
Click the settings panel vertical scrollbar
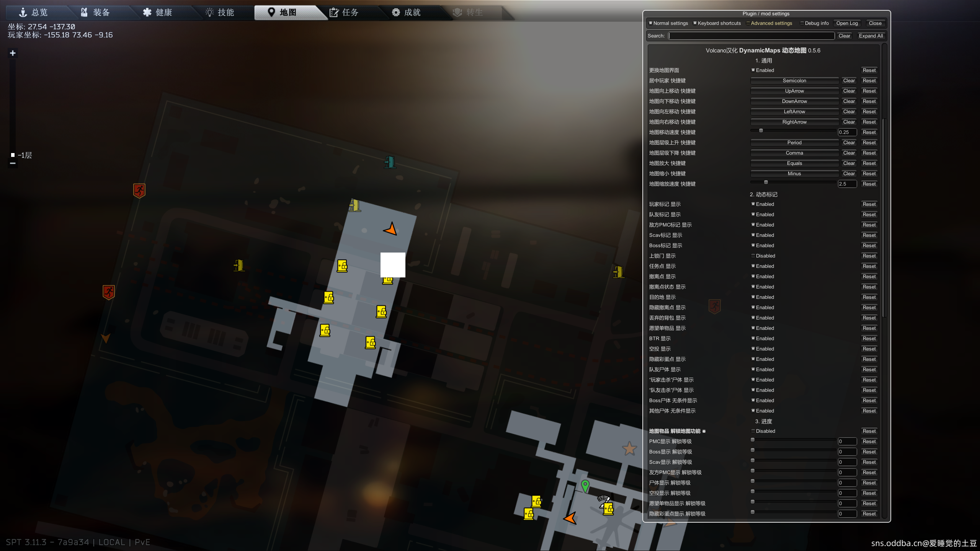tap(884, 218)
